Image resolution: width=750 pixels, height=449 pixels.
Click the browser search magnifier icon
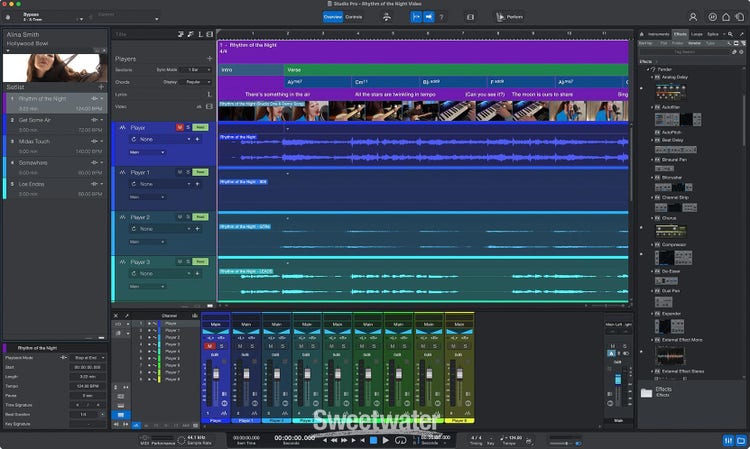point(730,34)
